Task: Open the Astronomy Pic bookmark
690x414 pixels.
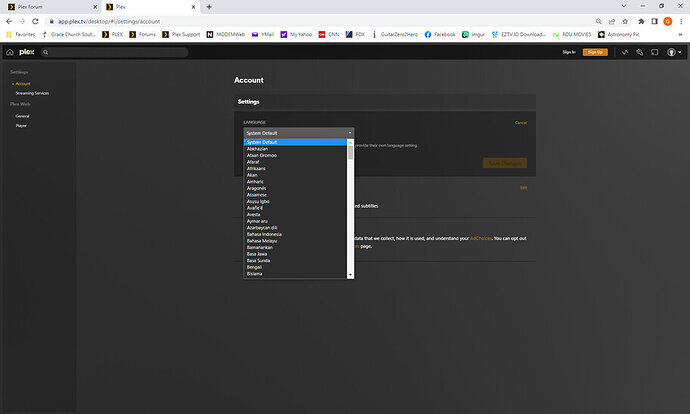Action: point(619,34)
